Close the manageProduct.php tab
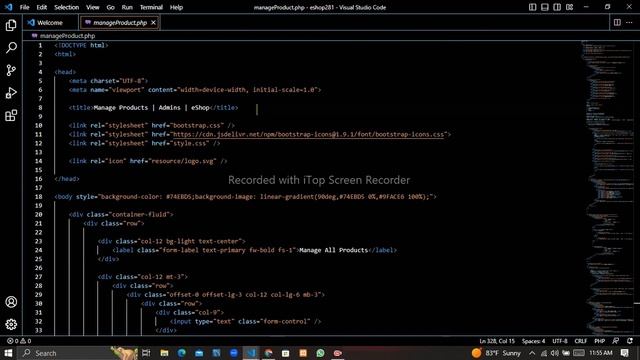 point(153,22)
